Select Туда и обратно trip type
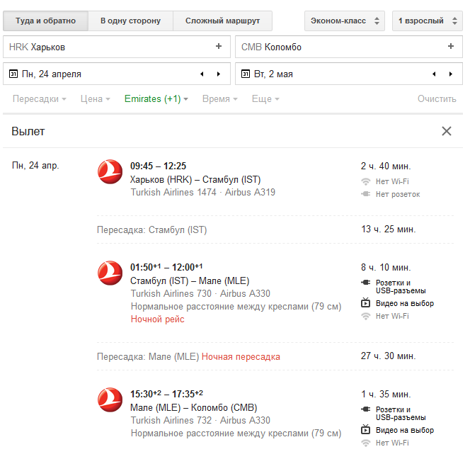 coord(46,21)
